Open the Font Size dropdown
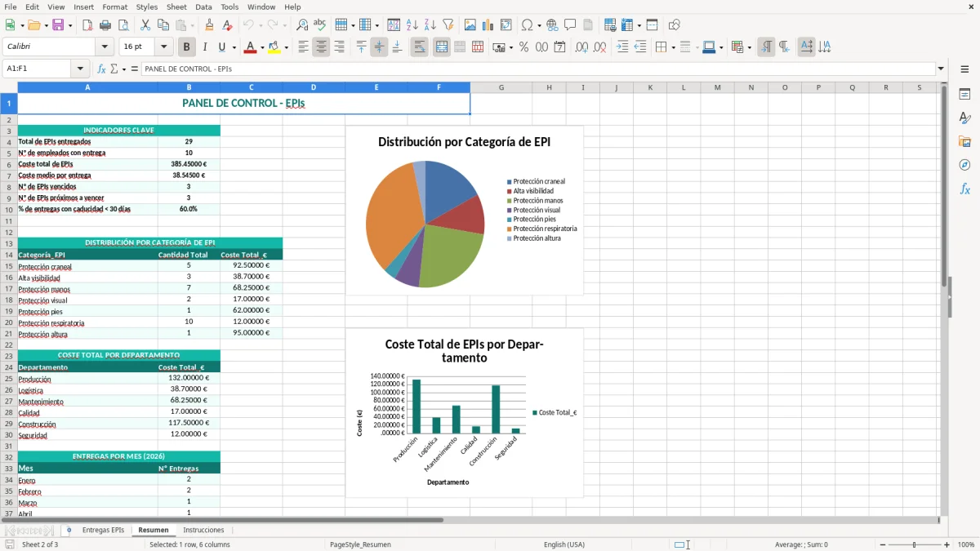The width and height of the screenshot is (980, 551). pos(164,47)
